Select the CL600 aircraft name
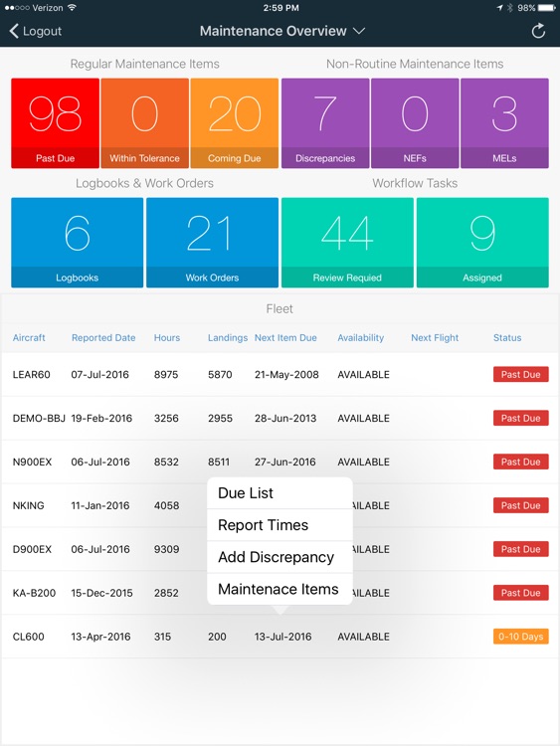The image size is (560, 746). (29, 637)
